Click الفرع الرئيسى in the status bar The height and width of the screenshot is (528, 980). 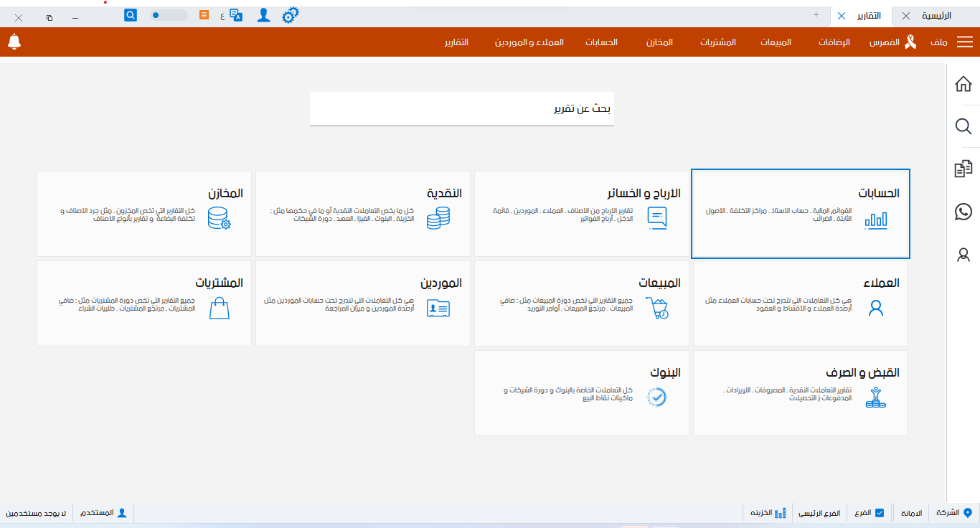[x=820, y=512]
